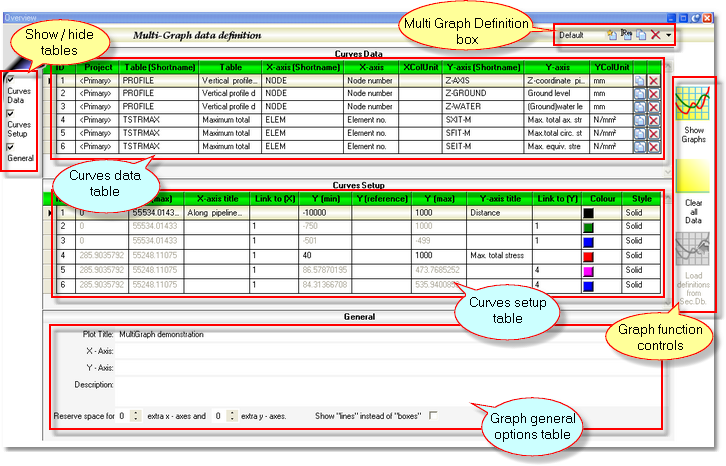Toggle the Curves Setup visibility checkbox

click(10, 113)
